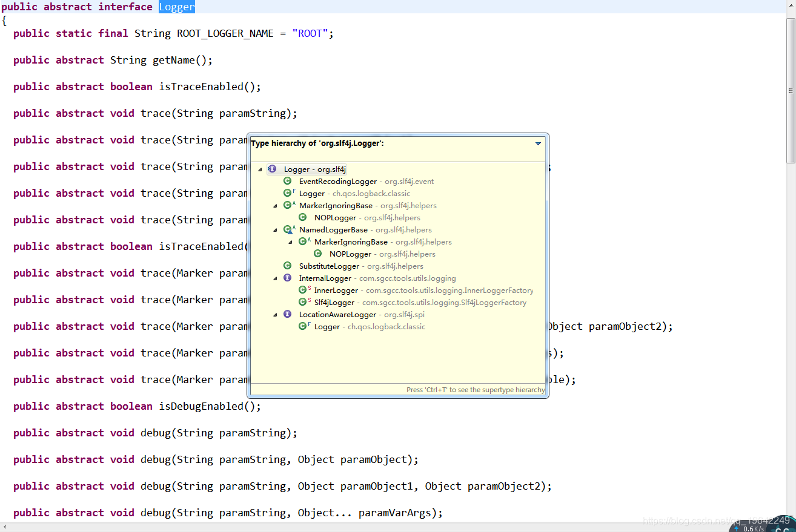Click the 'interface' keyword on the first line
The image size is (796, 532).
click(125, 7)
